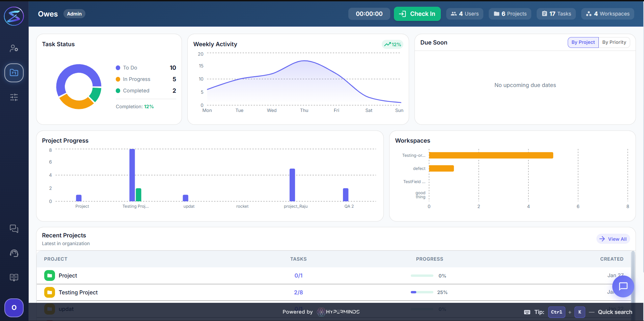
Task: Click the support headset sidebar icon
Action: (x=14, y=253)
